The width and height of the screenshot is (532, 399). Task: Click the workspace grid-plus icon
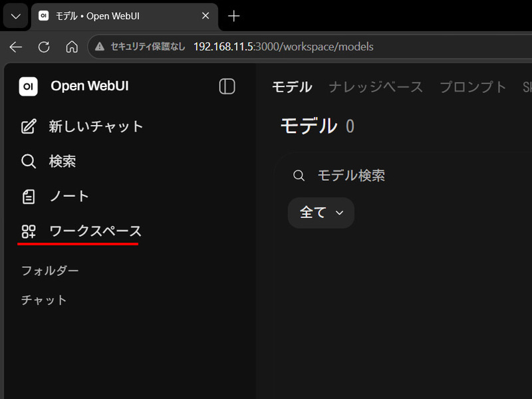click(29, 231)
